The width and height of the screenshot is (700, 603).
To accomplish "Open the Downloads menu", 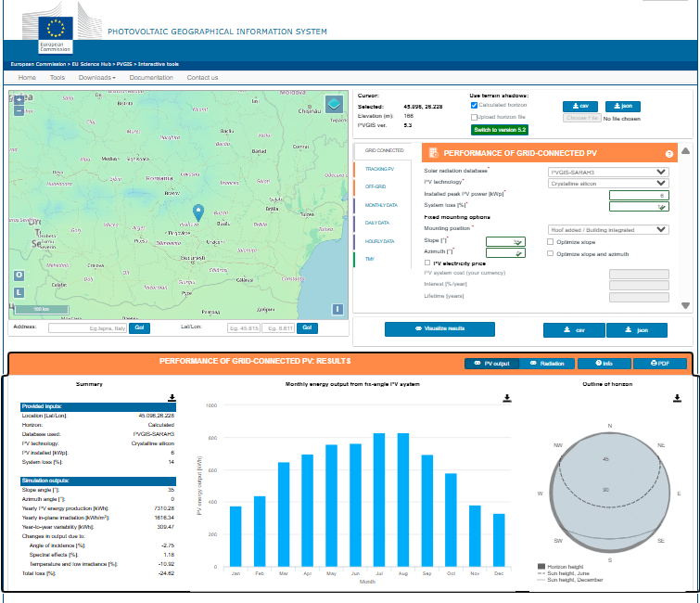I will pos(96,78).
